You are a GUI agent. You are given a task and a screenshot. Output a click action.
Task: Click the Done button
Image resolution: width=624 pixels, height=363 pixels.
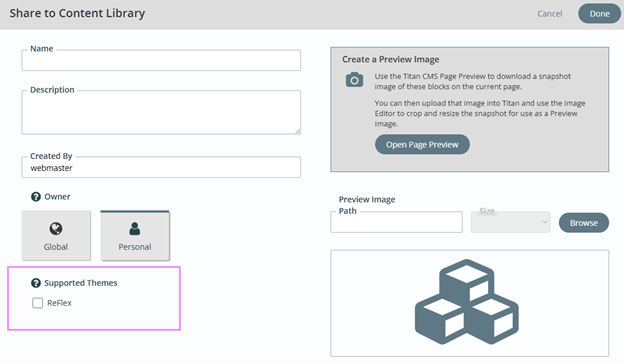click(x=599, y=14)
